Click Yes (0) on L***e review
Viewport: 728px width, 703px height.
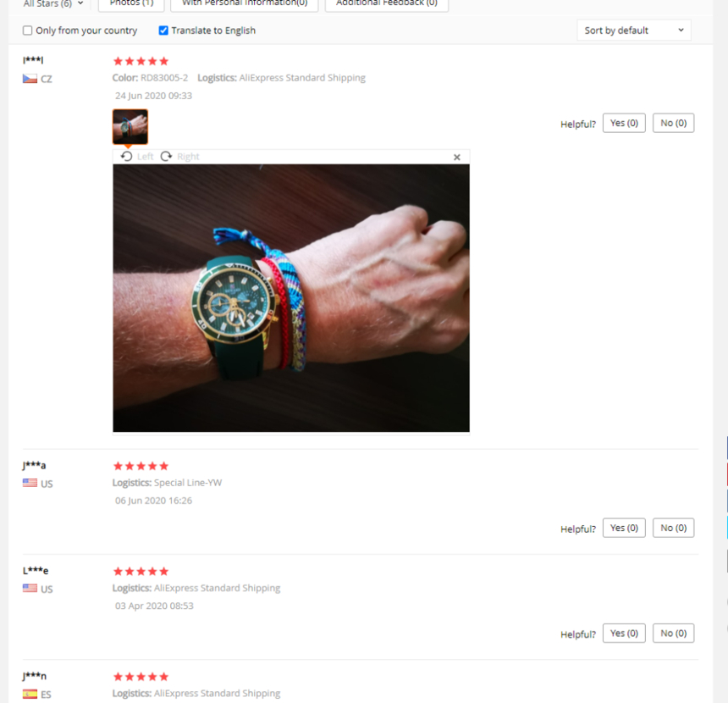[x=624, y=634]
